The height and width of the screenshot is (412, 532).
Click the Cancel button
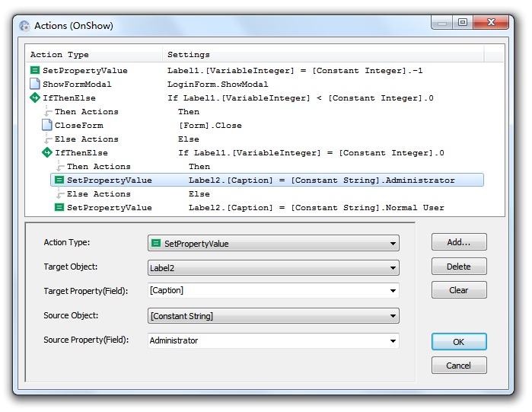click(459, 366)
